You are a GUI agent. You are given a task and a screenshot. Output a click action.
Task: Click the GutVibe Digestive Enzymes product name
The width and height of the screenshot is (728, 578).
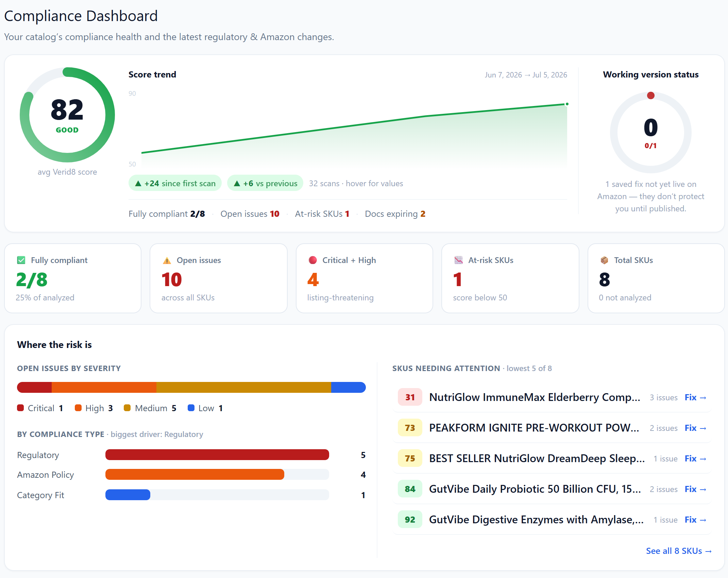pos(537,520)
